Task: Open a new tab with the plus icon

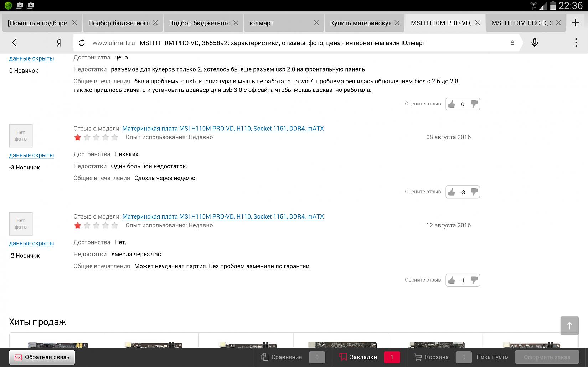Action: point(576,23)
